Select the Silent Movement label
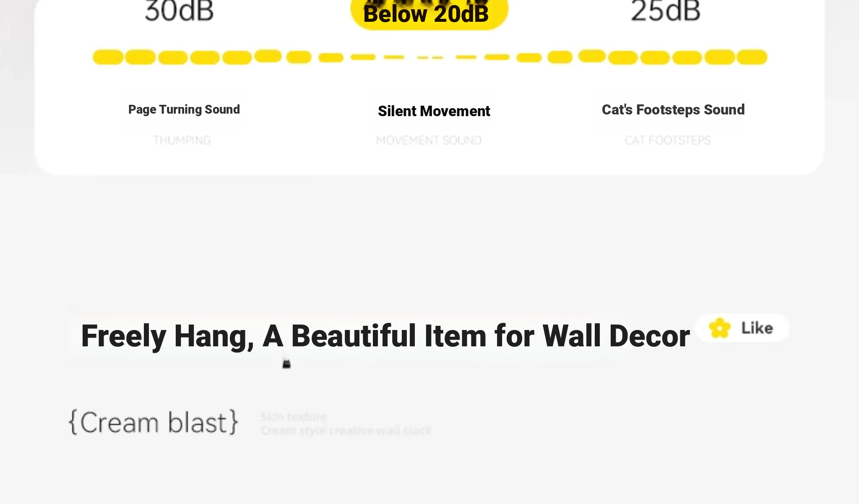 pyautogui.click(x=434, y=111)
